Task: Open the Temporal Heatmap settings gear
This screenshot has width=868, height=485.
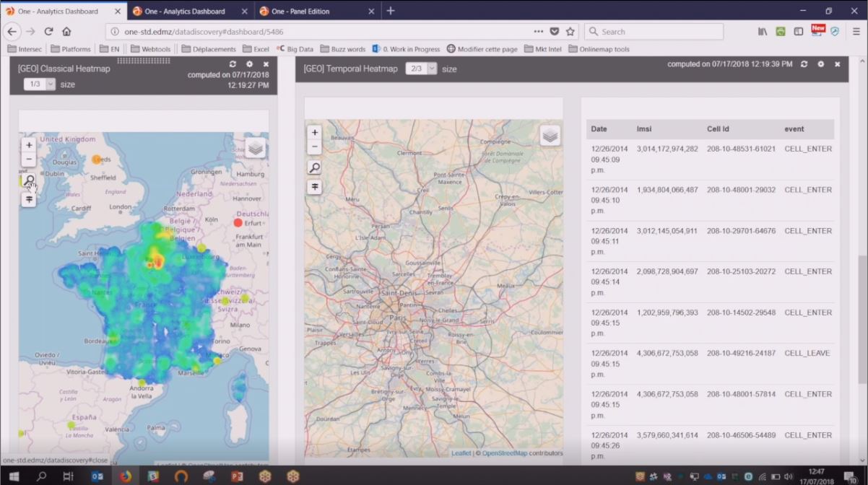Action: 820,64
